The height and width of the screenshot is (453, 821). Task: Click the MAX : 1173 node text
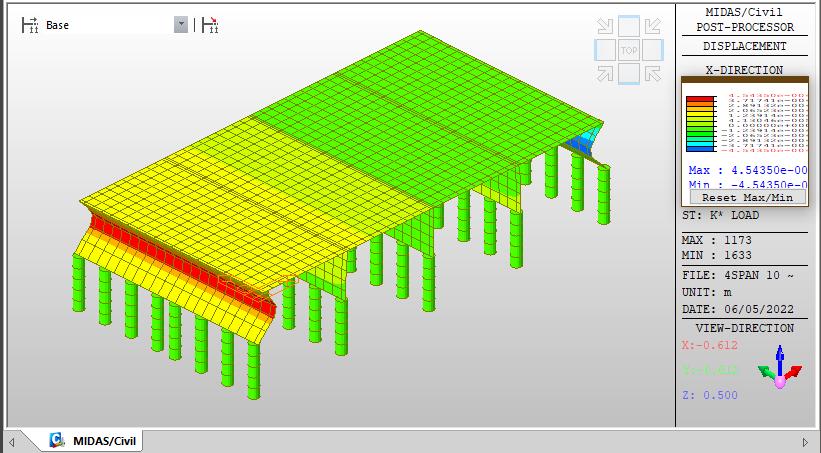717,240
